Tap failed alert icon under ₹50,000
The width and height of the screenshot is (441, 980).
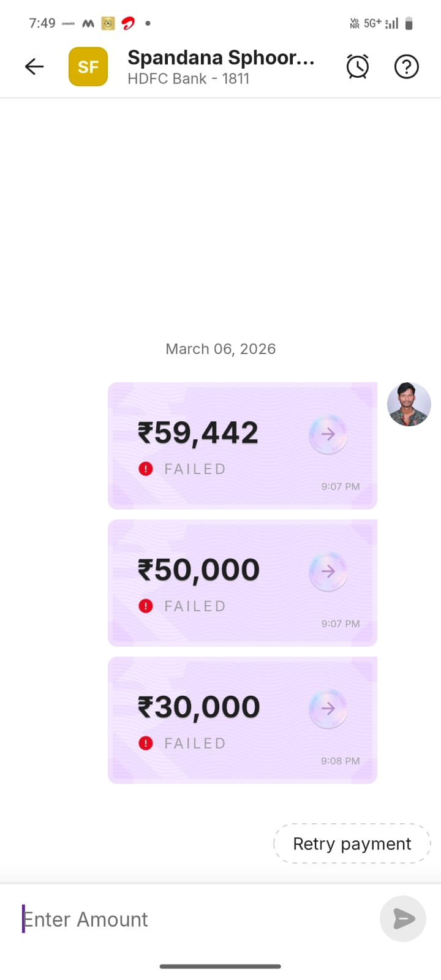146,606
